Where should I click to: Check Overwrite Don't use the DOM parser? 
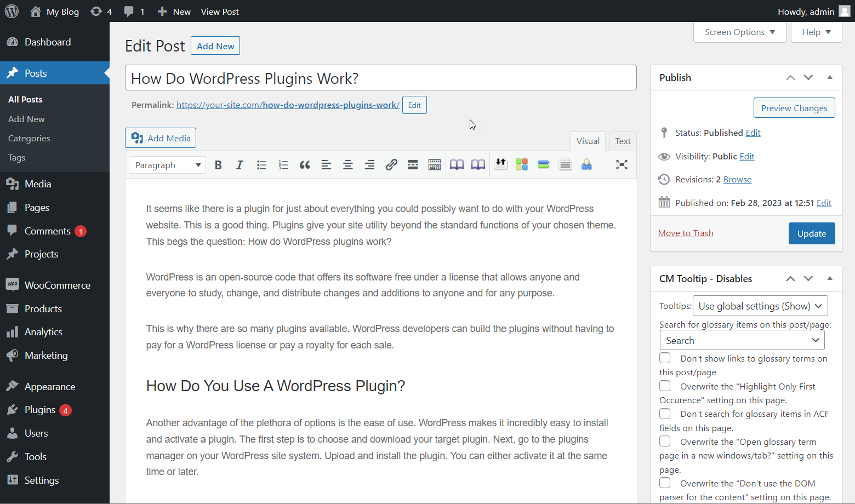[665, 483]
